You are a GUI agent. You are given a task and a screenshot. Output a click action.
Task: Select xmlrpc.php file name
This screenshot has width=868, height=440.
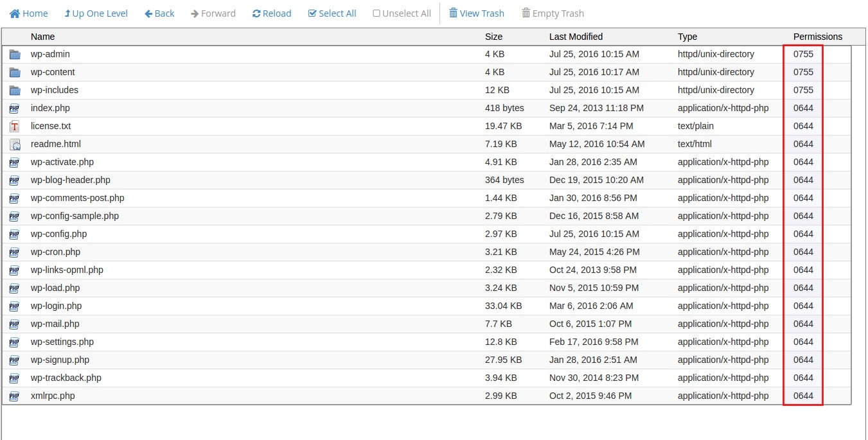(53, 396)
